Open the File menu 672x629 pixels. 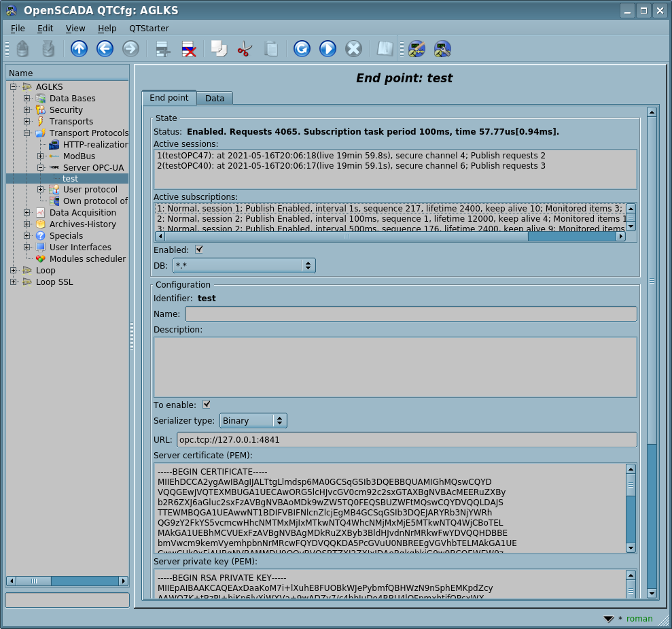pyautogui.click(x=18, y=29)
